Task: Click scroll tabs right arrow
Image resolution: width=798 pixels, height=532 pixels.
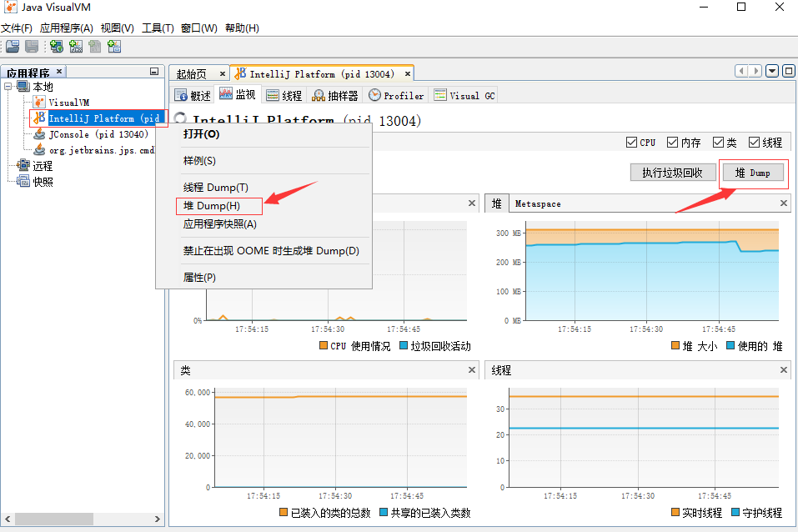Action: point(755,71)
